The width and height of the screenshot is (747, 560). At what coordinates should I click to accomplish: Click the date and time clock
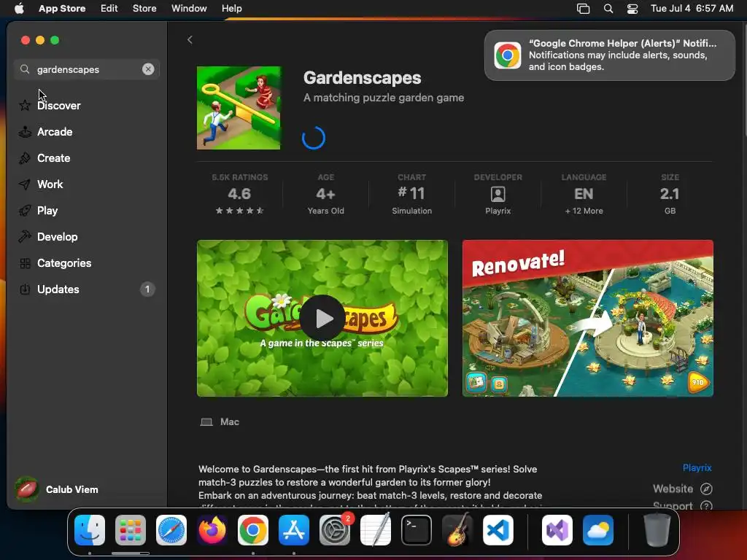692,8
